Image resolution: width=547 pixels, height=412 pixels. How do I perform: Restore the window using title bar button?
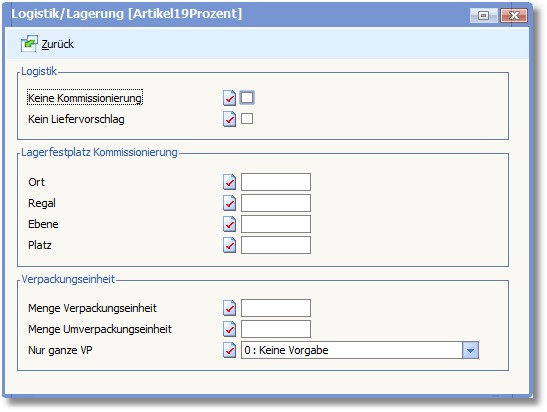pos(484,15)
